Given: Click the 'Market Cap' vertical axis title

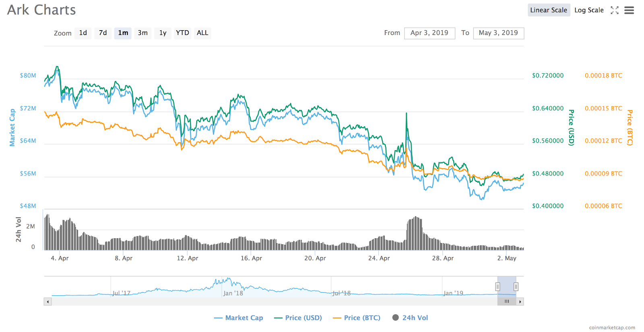Looking at the screenshot, I should [12, 127].
